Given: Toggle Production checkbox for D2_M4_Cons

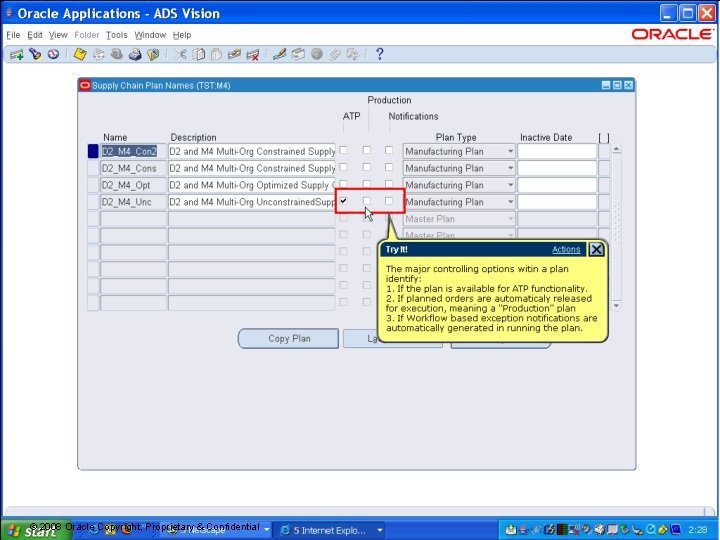Looking at the screenshot, I should (366, 167).
